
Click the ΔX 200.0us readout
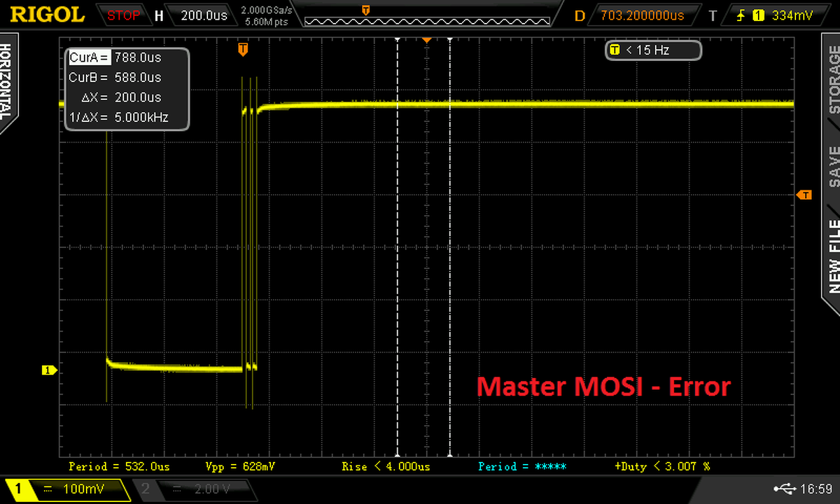(x=121, y=98)
